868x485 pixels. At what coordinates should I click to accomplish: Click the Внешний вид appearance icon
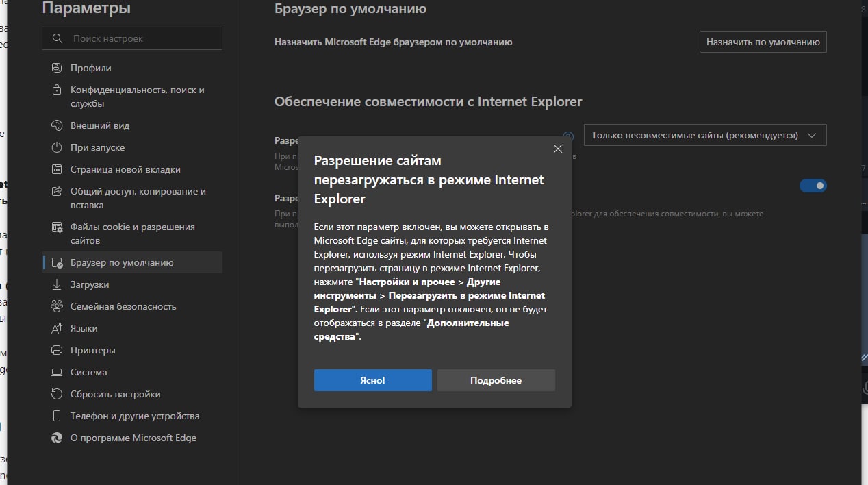58,125
